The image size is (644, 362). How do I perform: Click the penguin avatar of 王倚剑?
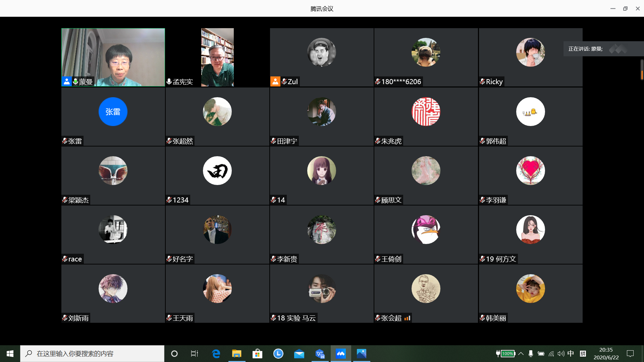(x=426, y=230)
